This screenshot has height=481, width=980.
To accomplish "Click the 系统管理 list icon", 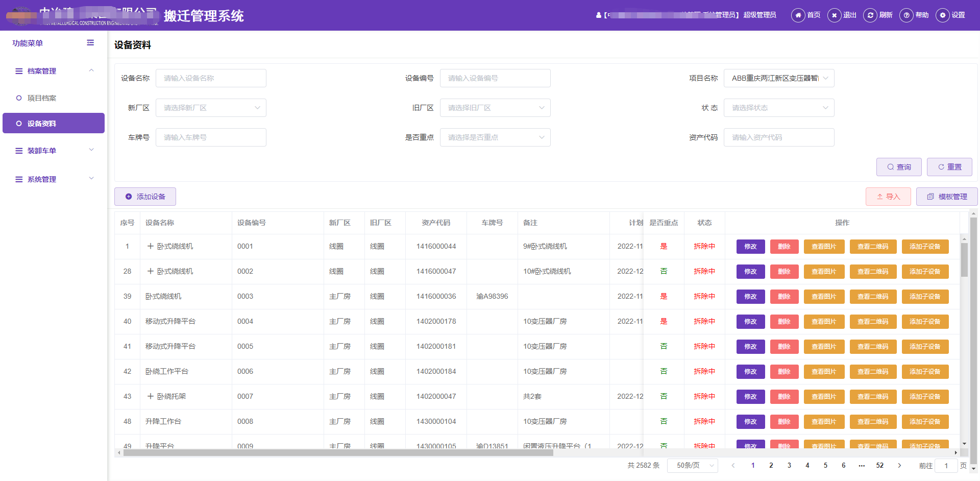I will [19, 179].
